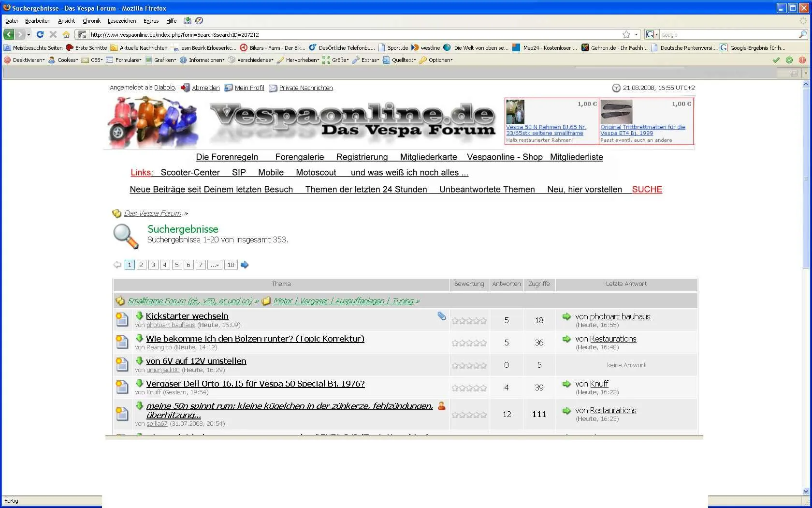Open the Lesezeichen menu

tap(122, 21)
